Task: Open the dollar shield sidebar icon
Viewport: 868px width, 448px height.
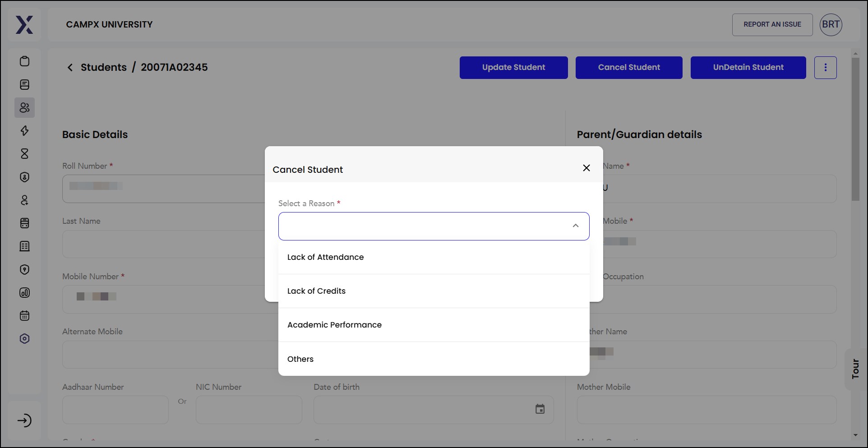Action: (25, 177)
